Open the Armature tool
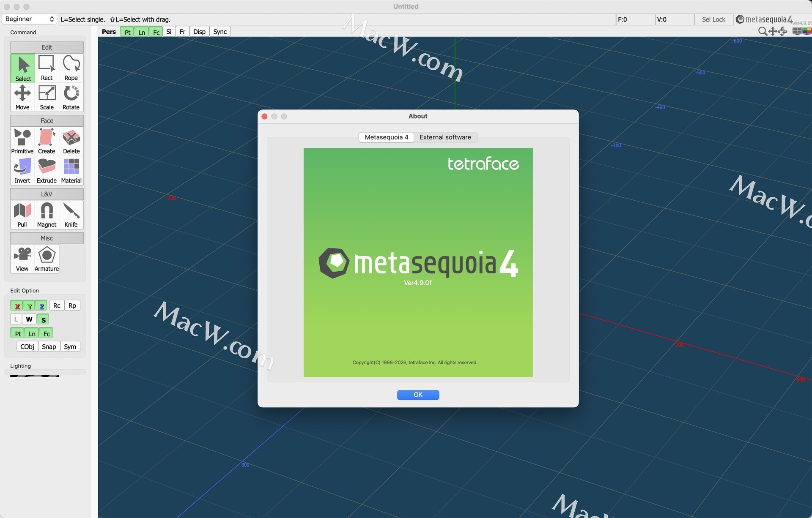 click(x=47, y=259)
